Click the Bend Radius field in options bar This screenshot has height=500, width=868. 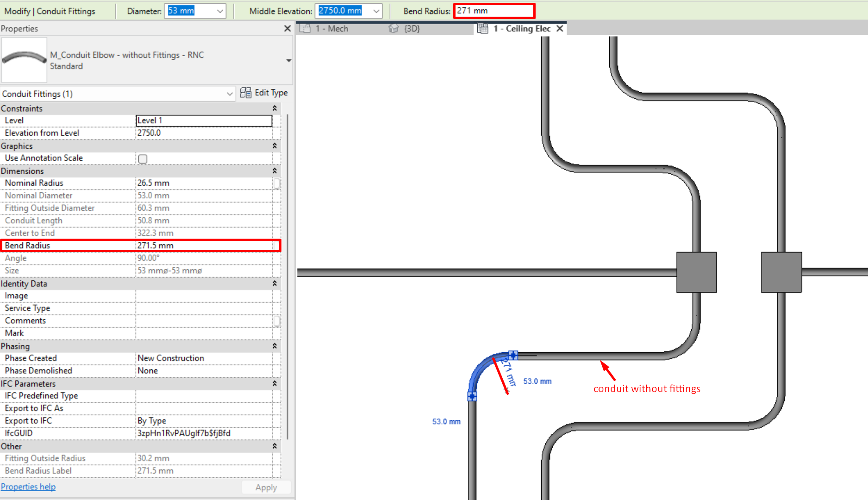(x=494, y=11)
